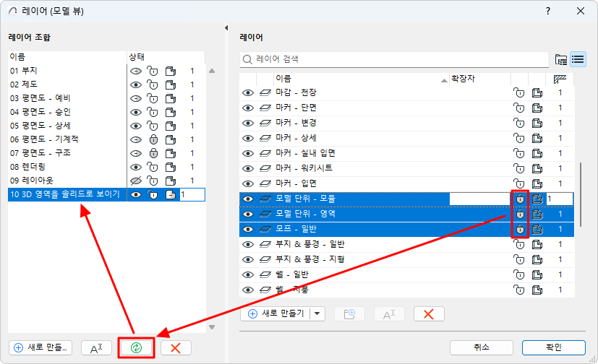Click the layer list vertical scrollbar thumb

[x=581, y=194]
